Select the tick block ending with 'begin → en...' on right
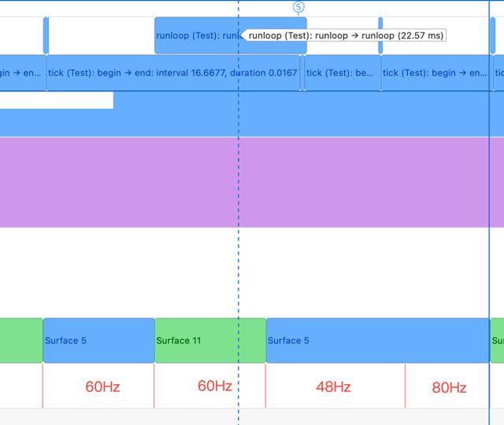This screenshot has width=504, height=425. click(x=435, y=73)
